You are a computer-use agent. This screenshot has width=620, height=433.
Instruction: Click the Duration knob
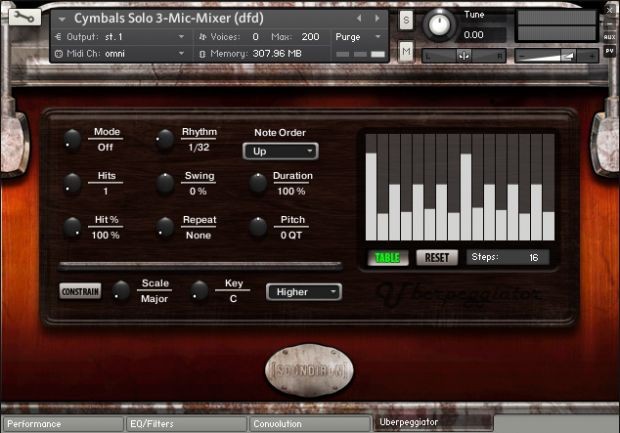pyautogui.click(x=258, y=184)
